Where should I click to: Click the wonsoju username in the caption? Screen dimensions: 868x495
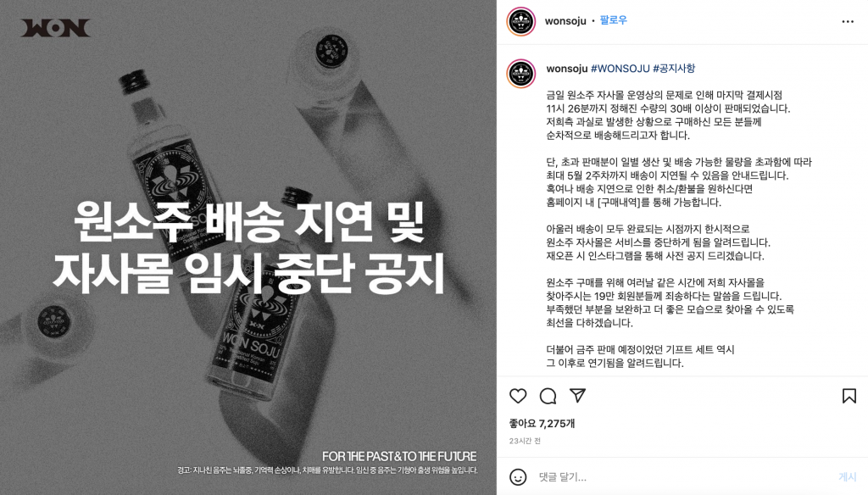pyautogui.click(x=567, y=69)
